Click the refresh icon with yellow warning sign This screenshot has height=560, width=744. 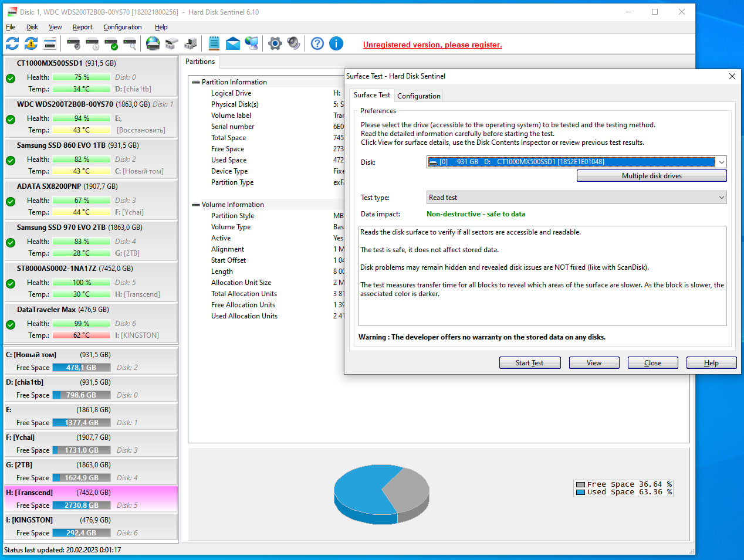coord(31,43)
